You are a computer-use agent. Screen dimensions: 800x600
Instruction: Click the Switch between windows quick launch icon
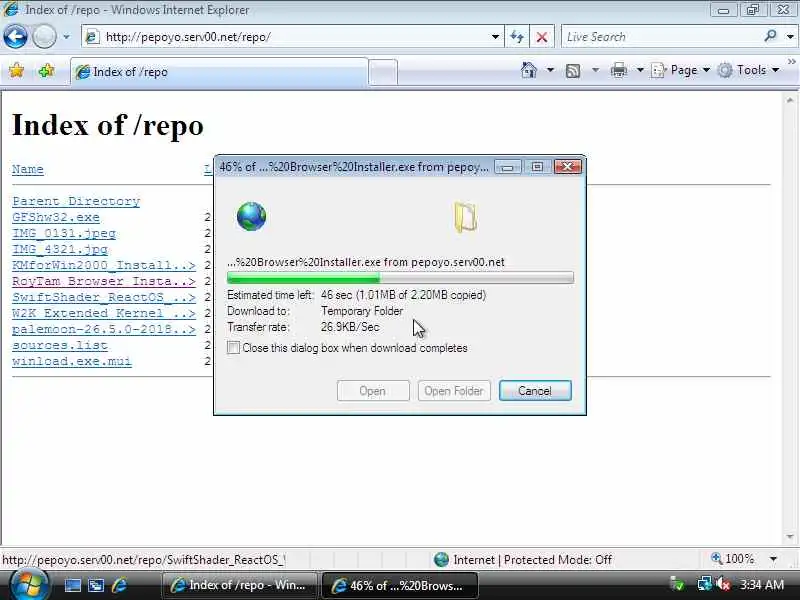pyautogui.click(x=96, y=585)
